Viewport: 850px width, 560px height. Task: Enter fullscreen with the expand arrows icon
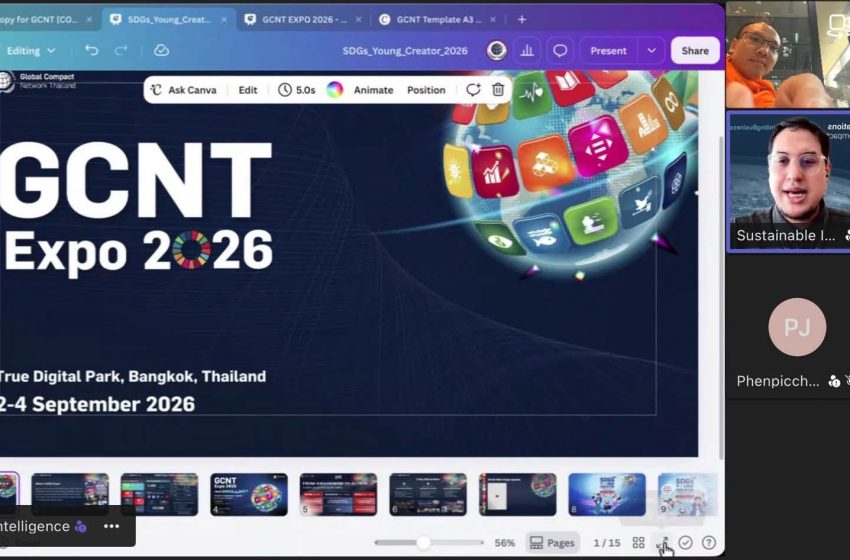662,543
